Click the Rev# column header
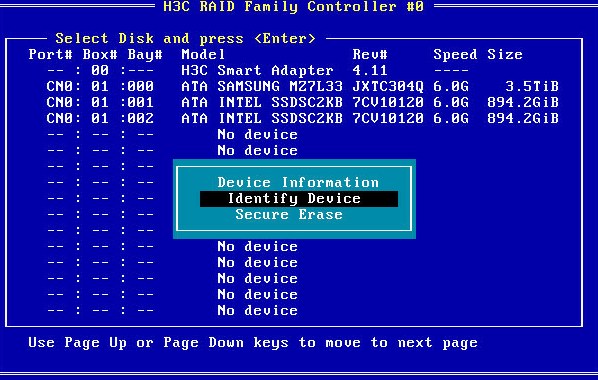This screenshot has width=598, height=380. point(370,55)
